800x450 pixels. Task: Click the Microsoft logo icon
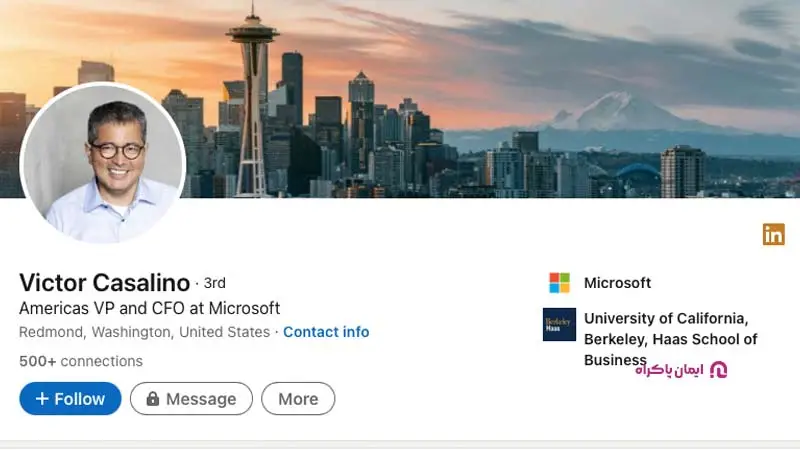tap(559, 283)
